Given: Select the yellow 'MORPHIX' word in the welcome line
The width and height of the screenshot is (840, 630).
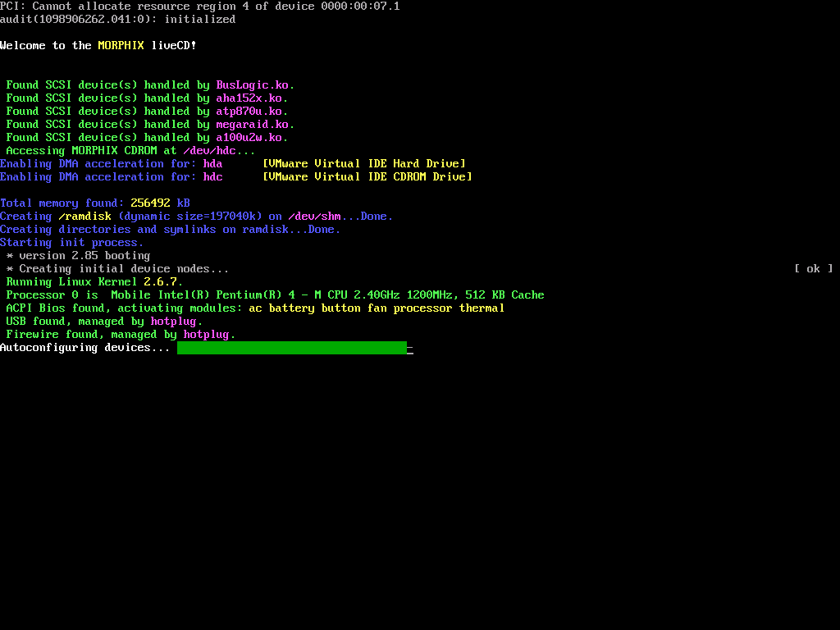Looking at the screenshot, I should point(121,46).
